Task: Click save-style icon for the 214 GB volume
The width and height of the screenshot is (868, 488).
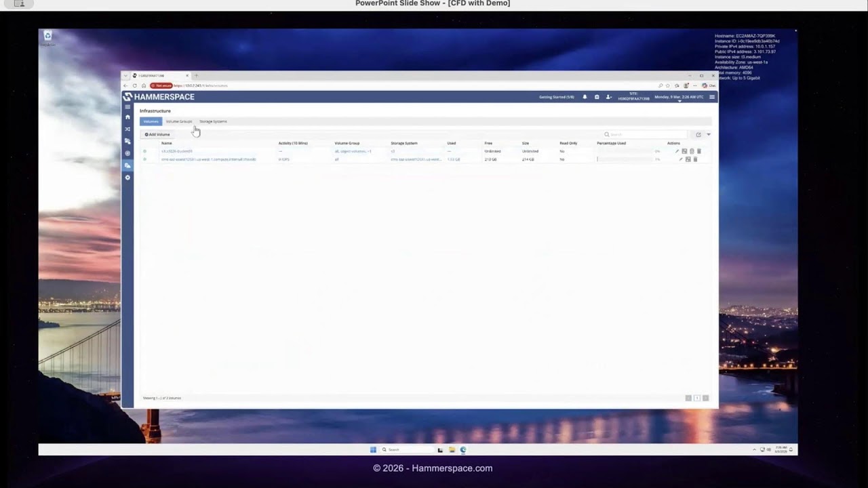Action: tap(688, 159)
